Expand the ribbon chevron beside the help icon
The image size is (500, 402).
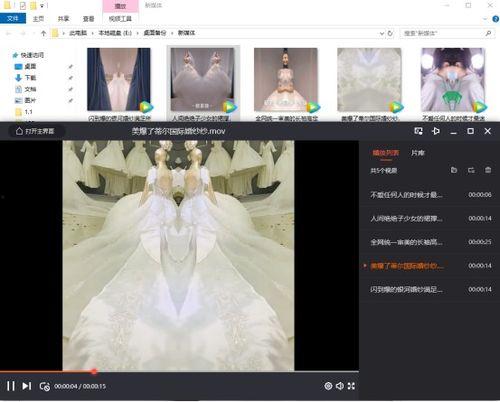[x=485, y=19]
